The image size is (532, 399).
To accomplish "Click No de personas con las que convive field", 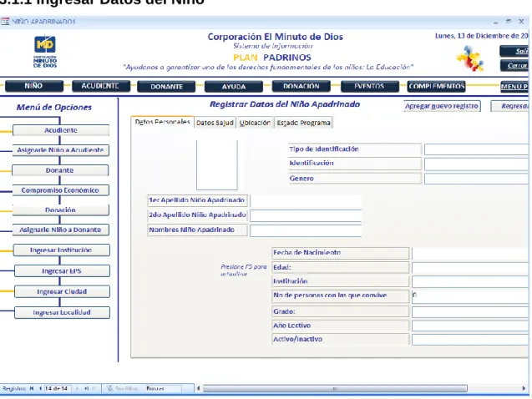I will coord(470,296).
